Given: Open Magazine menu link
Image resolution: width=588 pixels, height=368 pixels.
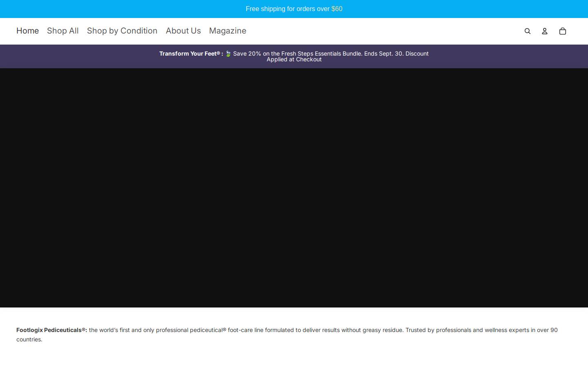Looking at the screenshot, I should (227, 31).
